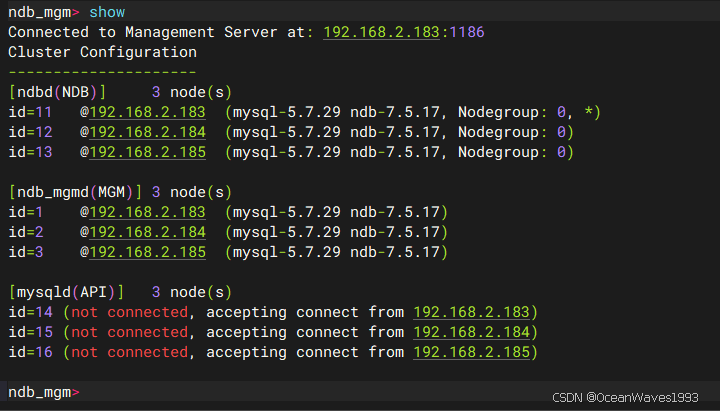Click the [ndbd(NDB)] section header
The width and height of the screenshot is (720, 411).
pyautogui.click(x=57, y=92)
